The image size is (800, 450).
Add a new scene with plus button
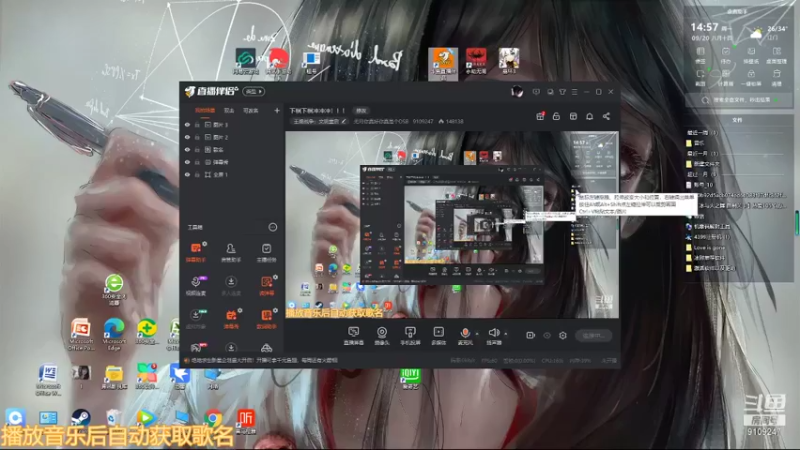(277, 111)
